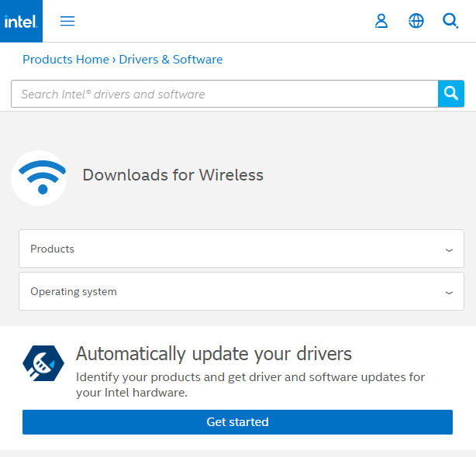Screen dimensions: 476x457
Task: Click the Get started button
Action: [237, 422]
